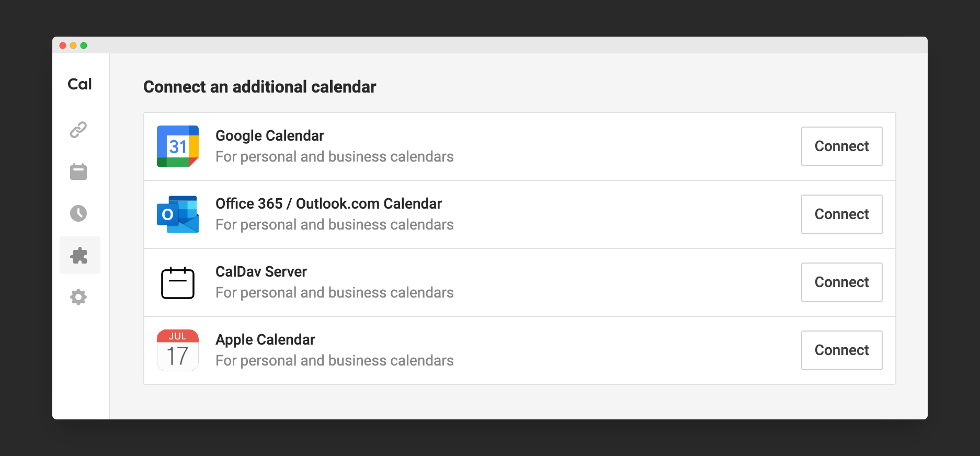
Task: Connect the CalDav Server
Action: pos(841,282)
